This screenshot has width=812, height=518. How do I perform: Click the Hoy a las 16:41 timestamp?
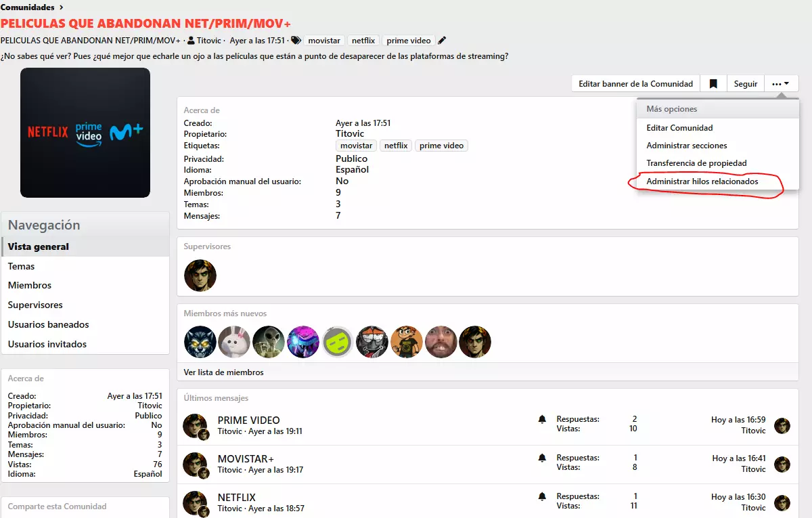tap(739, 458)
